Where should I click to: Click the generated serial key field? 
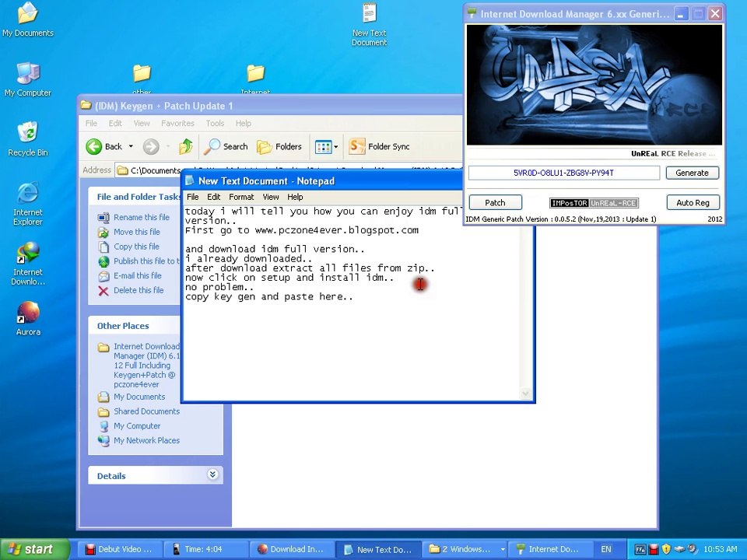tap(563, 173)
